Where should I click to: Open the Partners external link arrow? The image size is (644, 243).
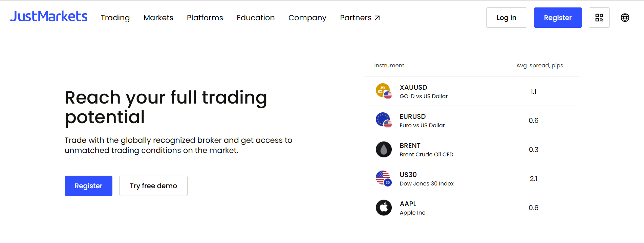[x=377, y=18]
